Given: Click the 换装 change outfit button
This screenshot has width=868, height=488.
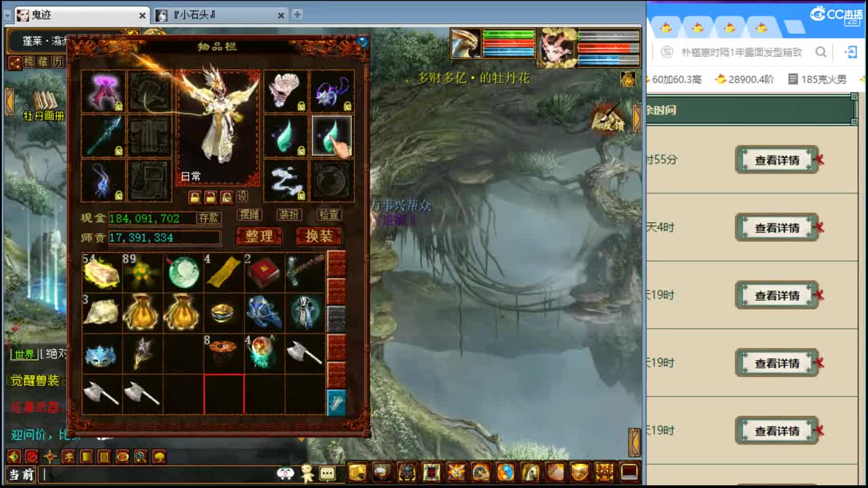Looking at the screenshot, I should pos(319,236).
